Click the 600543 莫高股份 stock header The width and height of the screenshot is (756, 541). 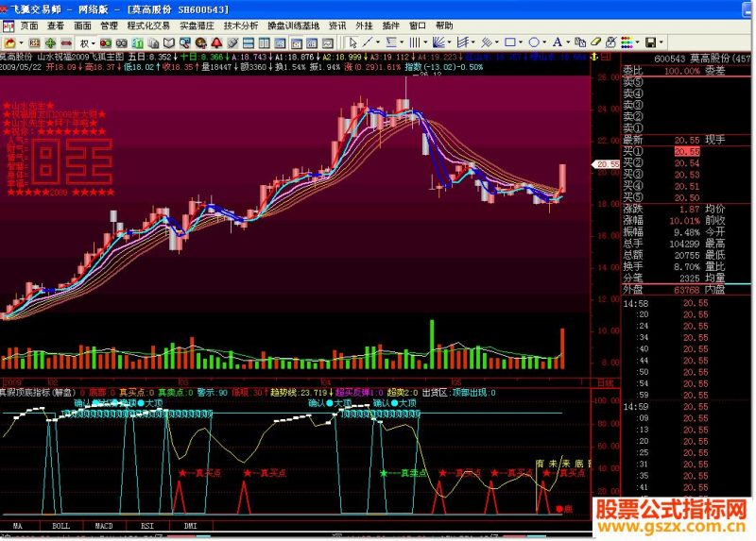point(702,59)
